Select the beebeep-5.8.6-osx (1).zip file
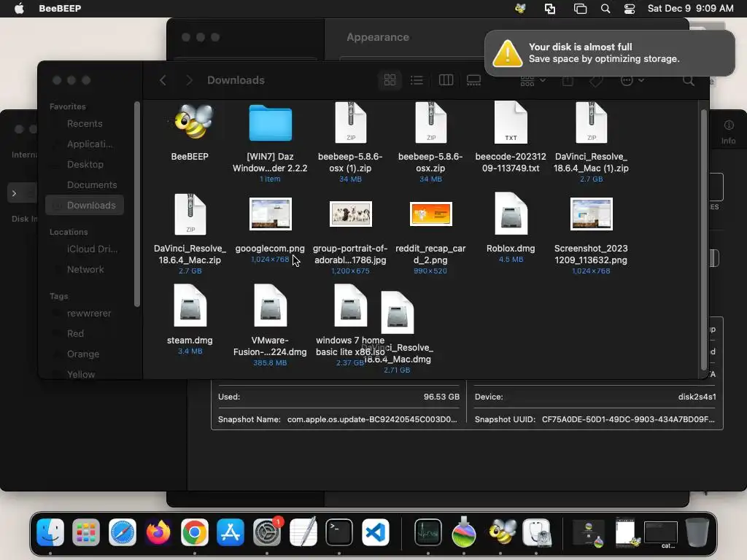 pyautogui.click(x=351, y=122)
